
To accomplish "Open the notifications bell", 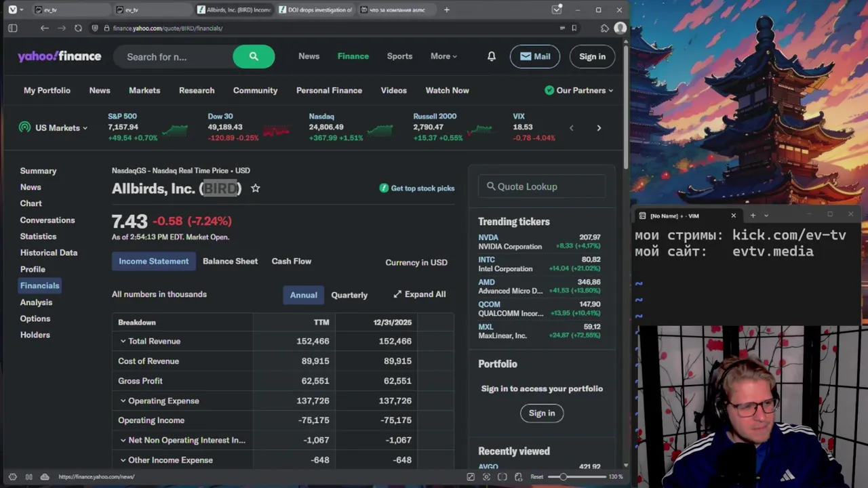I will [x=491, y=56].
